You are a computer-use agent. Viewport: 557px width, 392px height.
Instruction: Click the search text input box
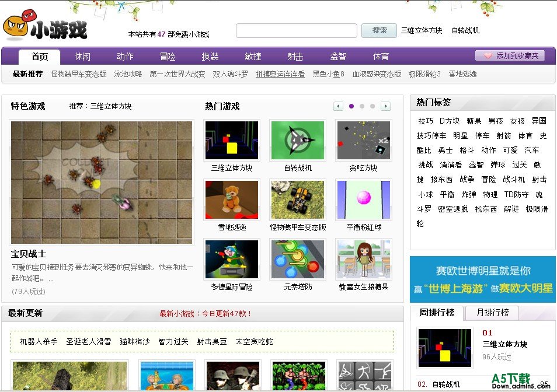(296, 30)
